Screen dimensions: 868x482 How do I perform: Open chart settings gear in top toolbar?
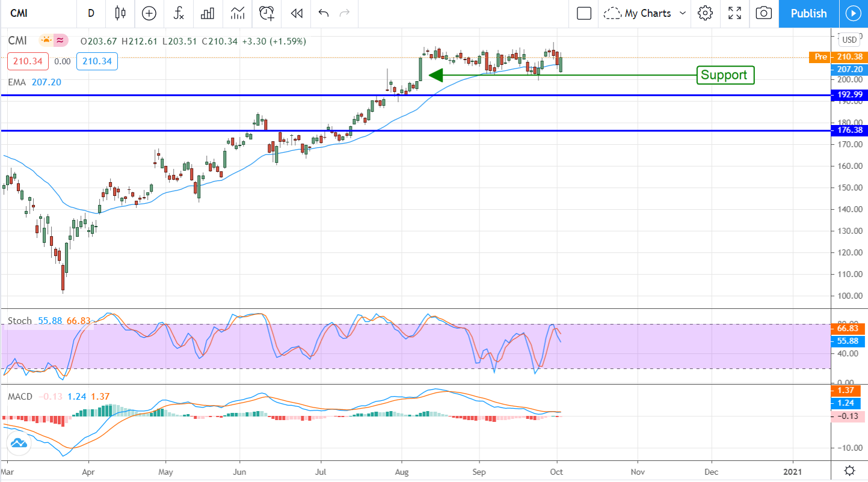705,13
